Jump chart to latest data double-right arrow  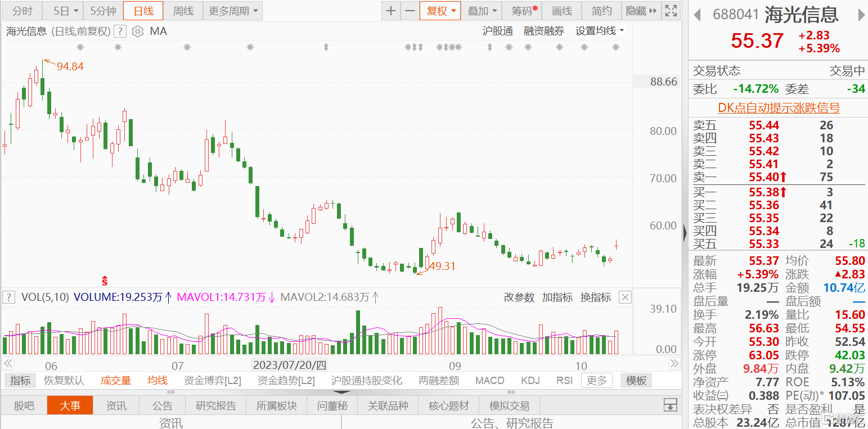pos(673,364)
